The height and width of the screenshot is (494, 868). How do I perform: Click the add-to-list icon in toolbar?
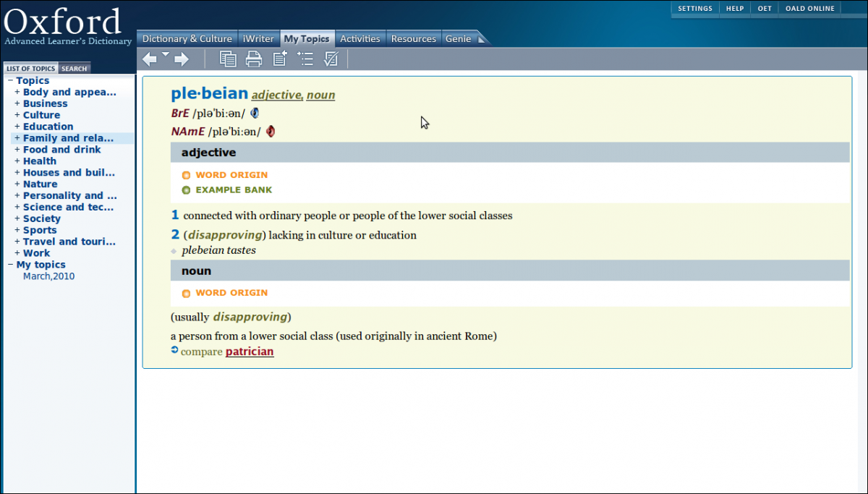pyautogui.click(x=306, y=59)
